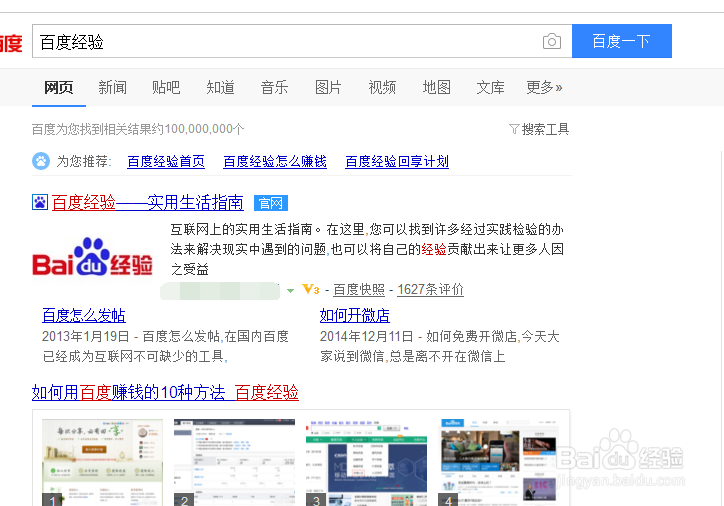Screen dimensions: 724x506
Task: Click the result count text 100,000,000个
Action: (204, 129)
